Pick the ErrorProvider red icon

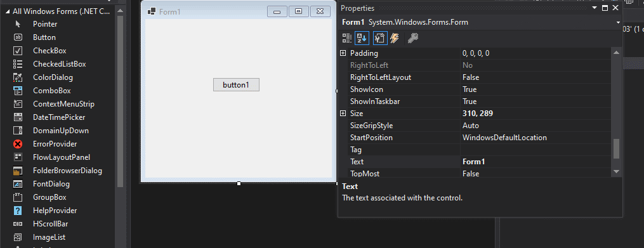(x=18, y=144)
